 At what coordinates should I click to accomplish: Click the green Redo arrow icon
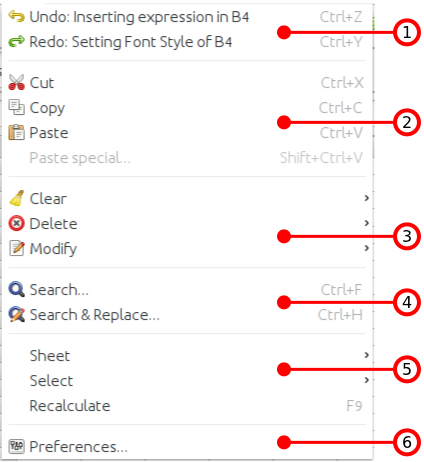tap(16, 41)
